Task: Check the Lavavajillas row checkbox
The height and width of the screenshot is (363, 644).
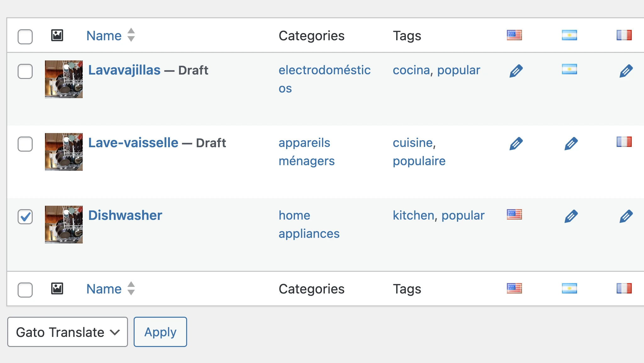Action: [x=25, y=71]
